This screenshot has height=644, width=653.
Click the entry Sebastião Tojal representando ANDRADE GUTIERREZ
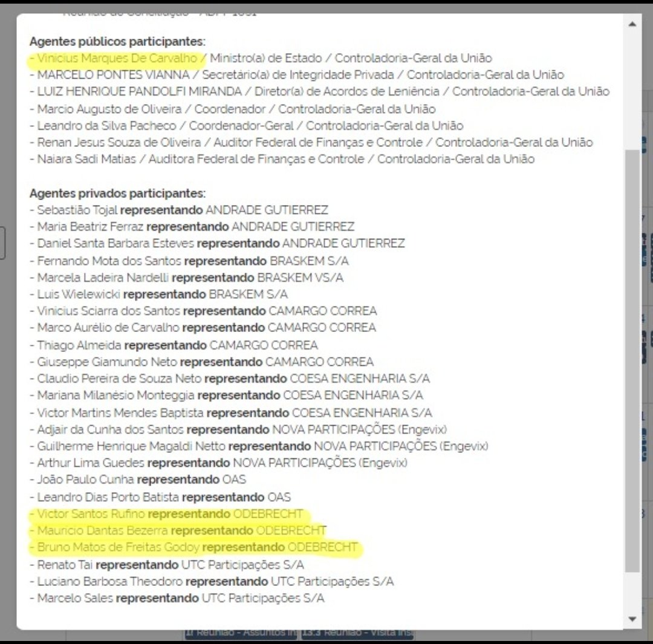point(178,210)
